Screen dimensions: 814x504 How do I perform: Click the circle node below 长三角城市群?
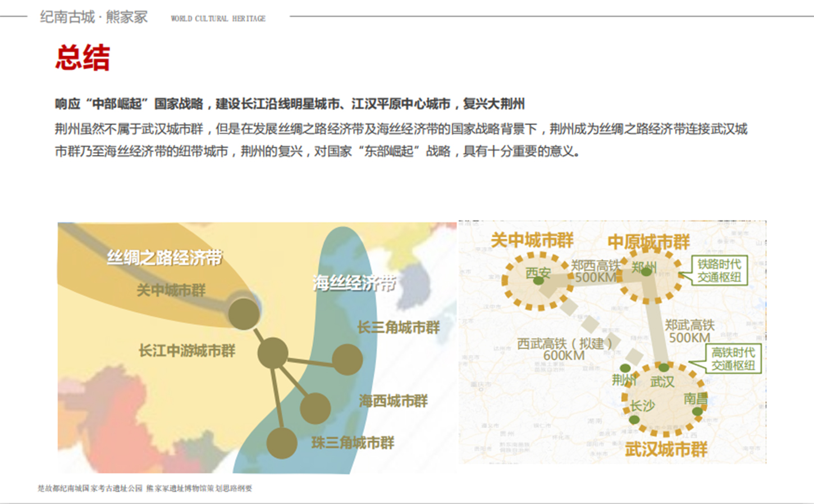347,360
